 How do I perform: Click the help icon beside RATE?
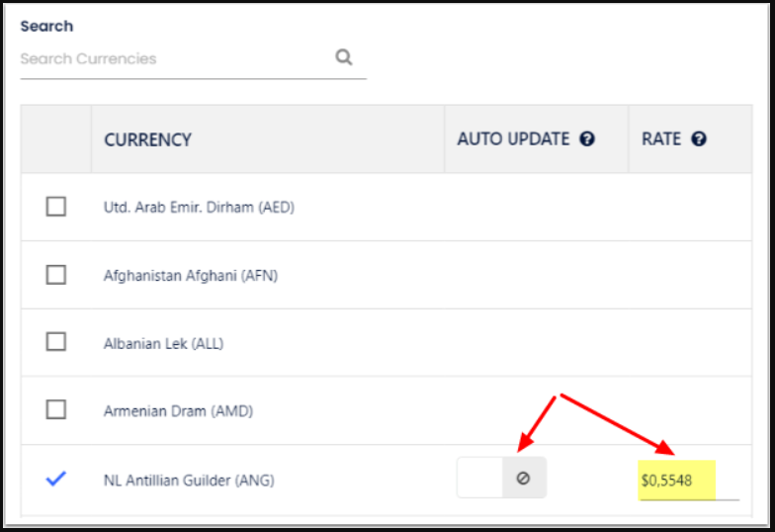pyautogui.click(x=699, y=139)
